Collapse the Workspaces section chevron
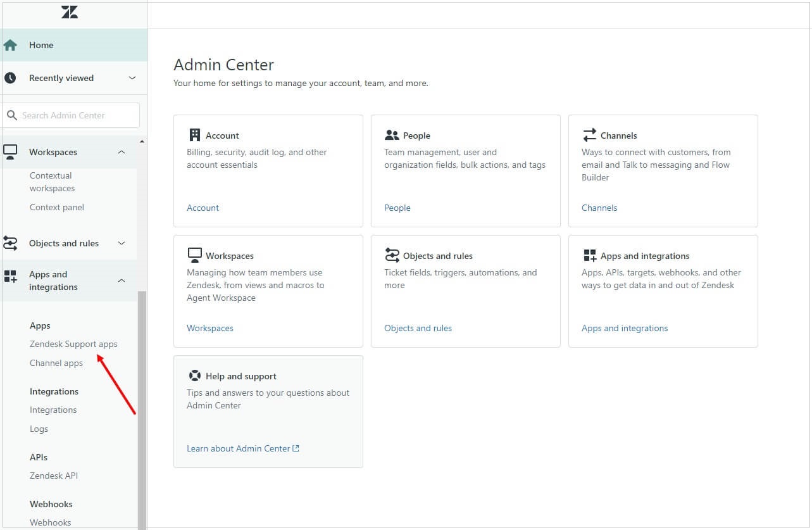 click(x=122, y=152)
